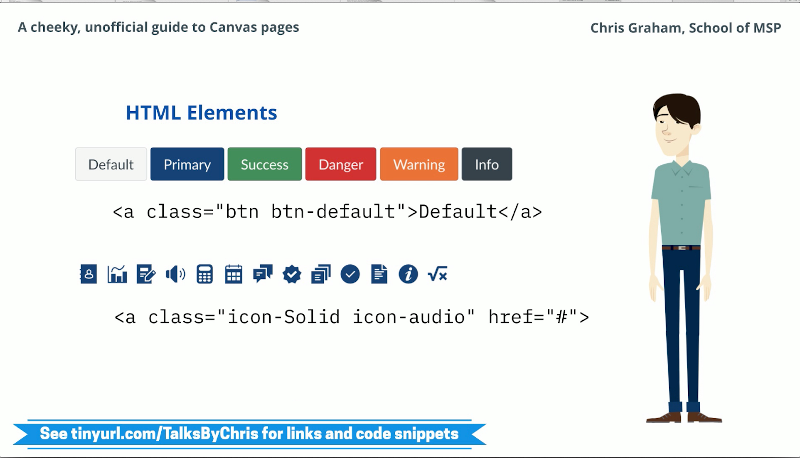Click the document page icon
The width and height of the screenshot is (800, 458).
tap(379, 273)
